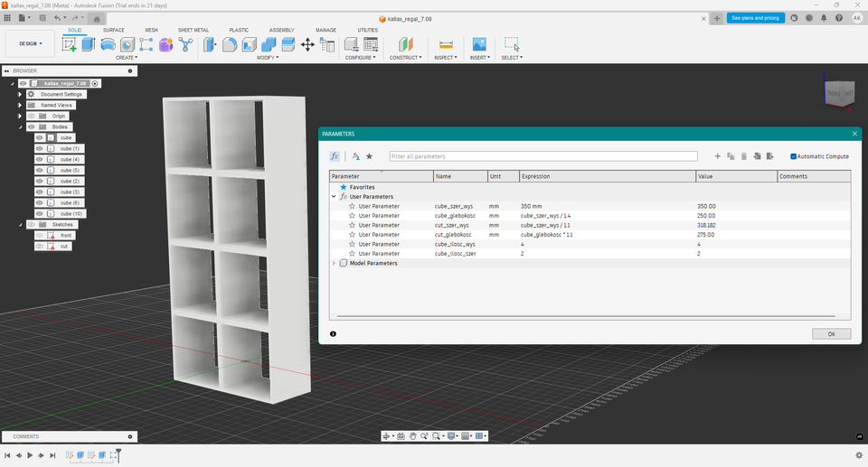Open the INSPECT dropdown menu

446,58
